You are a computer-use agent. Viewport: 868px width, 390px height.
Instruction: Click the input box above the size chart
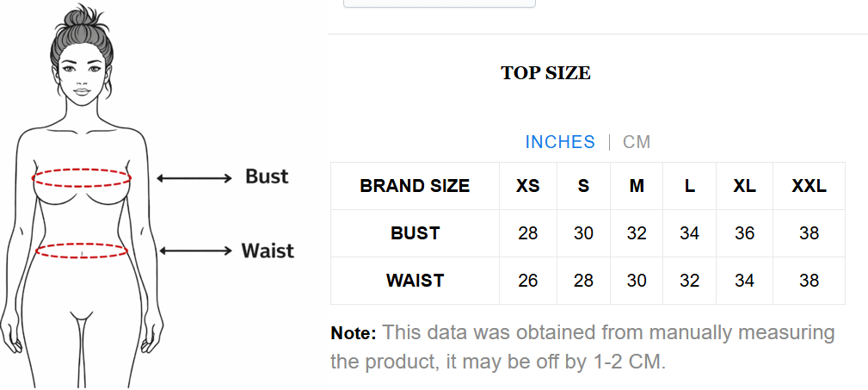[439, 3]
